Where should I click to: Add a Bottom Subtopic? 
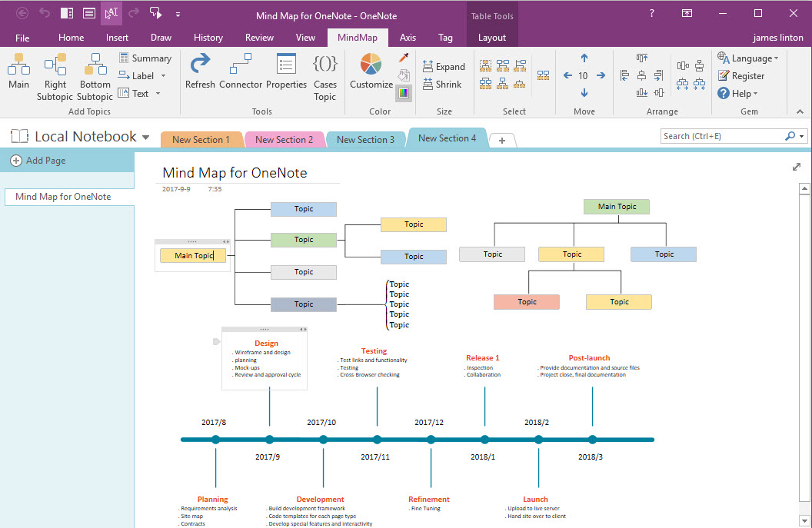pyautogui.click(x=94, y=75)
